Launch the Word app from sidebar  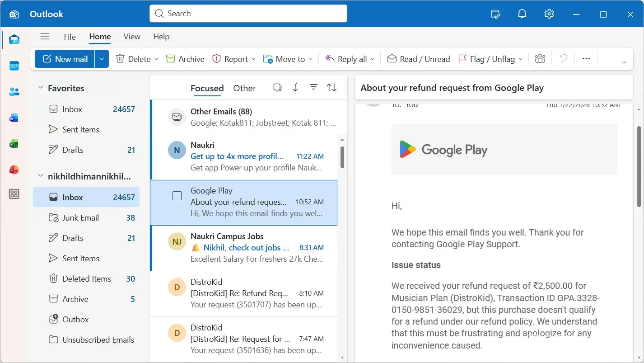point(14,118)
